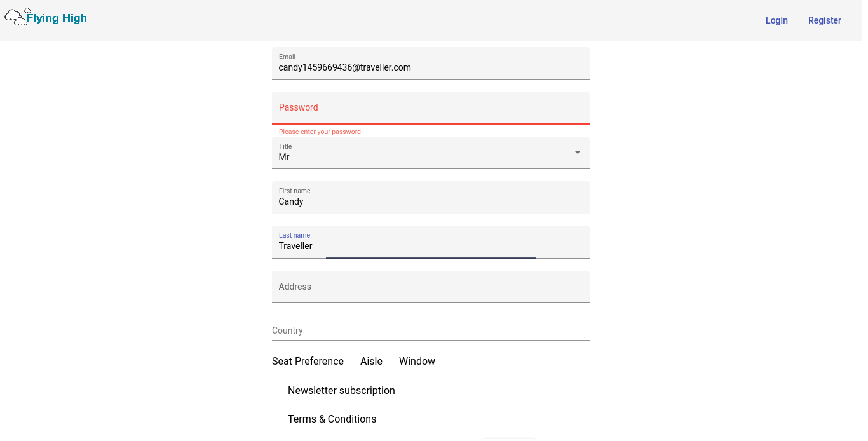Go to the Register page

[824, 20]
